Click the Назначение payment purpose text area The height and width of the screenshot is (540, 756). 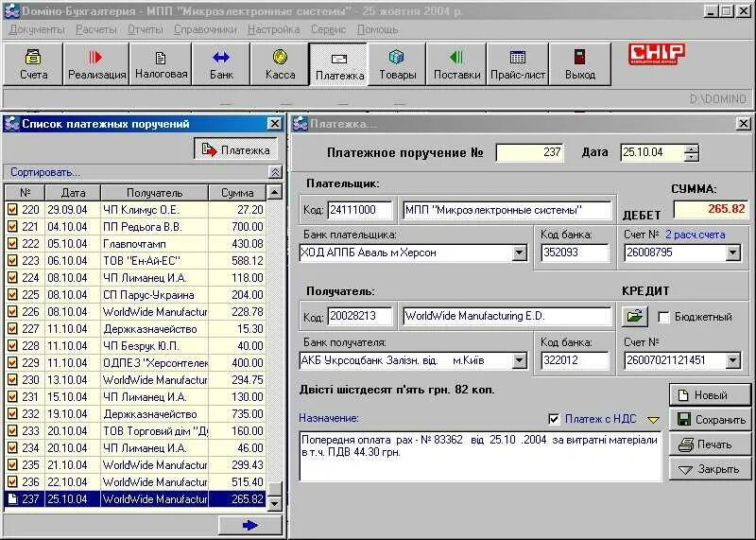pyautogui.click(x=480, y=456)
